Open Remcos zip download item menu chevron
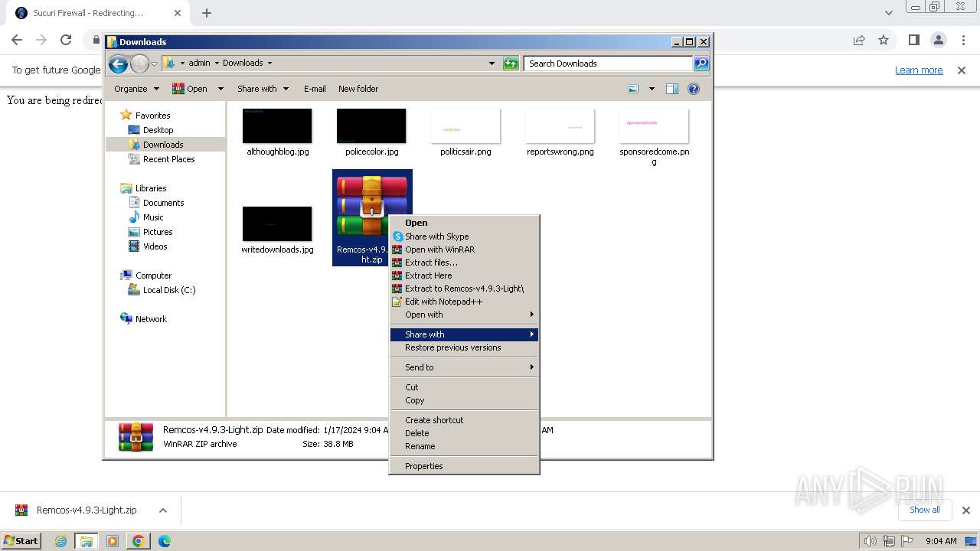This screenshot has height=551, width=980. click(x=162, y=510)
